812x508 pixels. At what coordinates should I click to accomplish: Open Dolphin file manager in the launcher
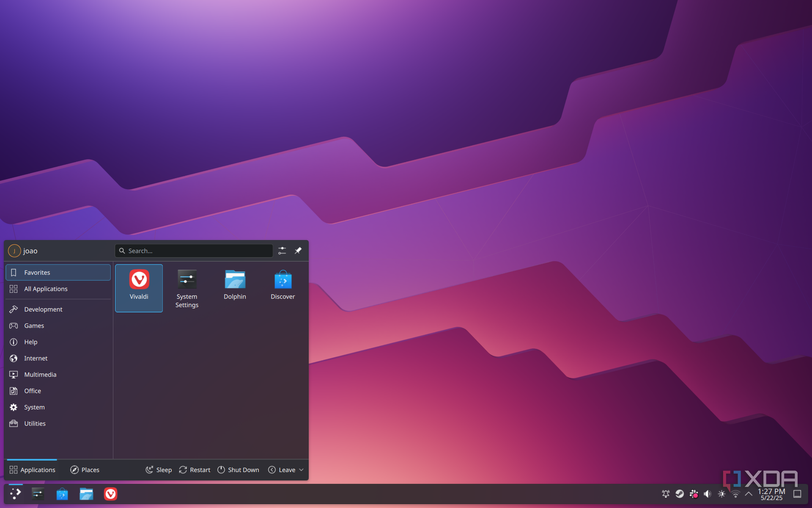pyautogui.click(x=235, y=284)
